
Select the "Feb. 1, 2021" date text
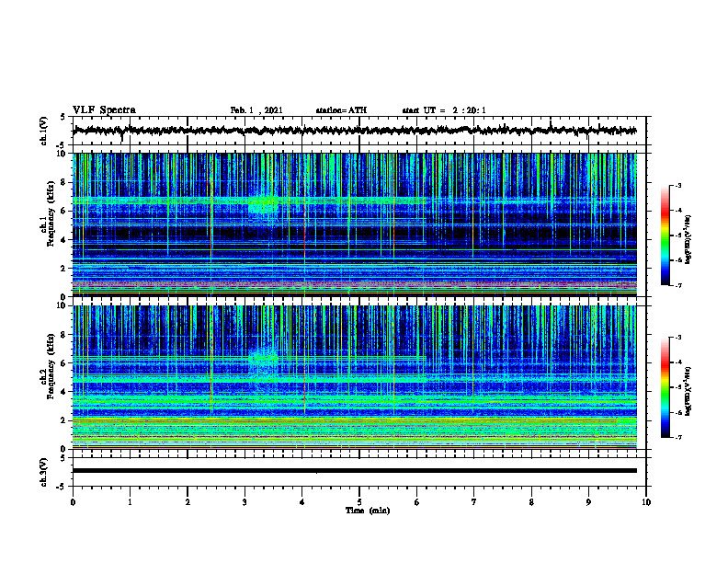click(256, 110)
